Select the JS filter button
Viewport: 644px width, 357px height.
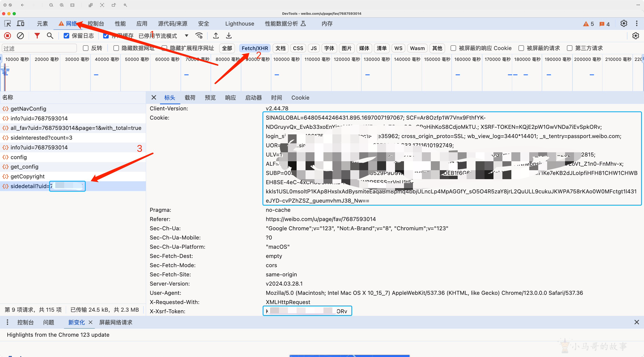click(314, 48)
